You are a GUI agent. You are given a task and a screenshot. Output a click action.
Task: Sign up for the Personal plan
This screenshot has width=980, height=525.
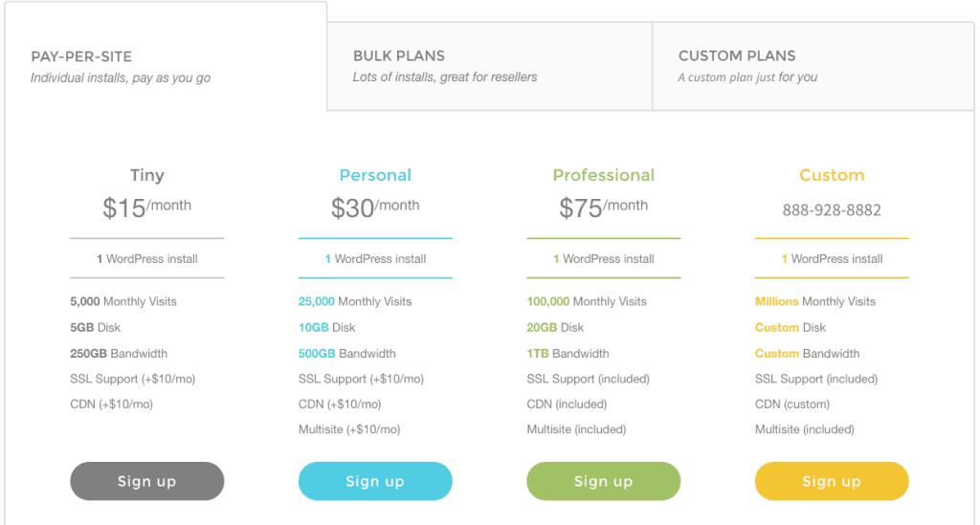(375, 481)
